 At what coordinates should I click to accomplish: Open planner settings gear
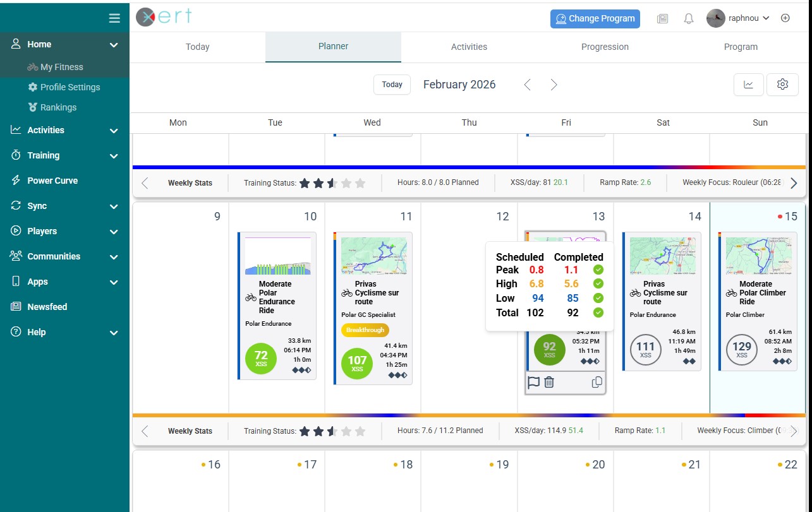pyautogui.click(x=782, y=85)
